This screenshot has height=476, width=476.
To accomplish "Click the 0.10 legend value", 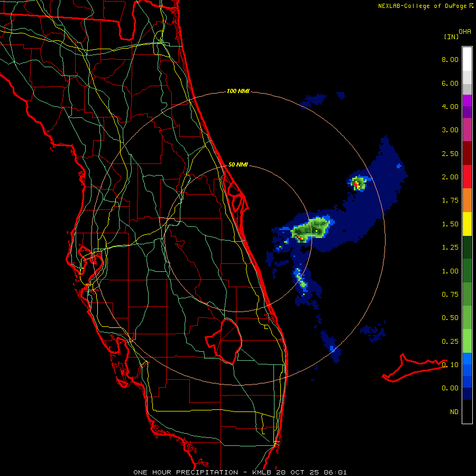I will tap(450, 365).
